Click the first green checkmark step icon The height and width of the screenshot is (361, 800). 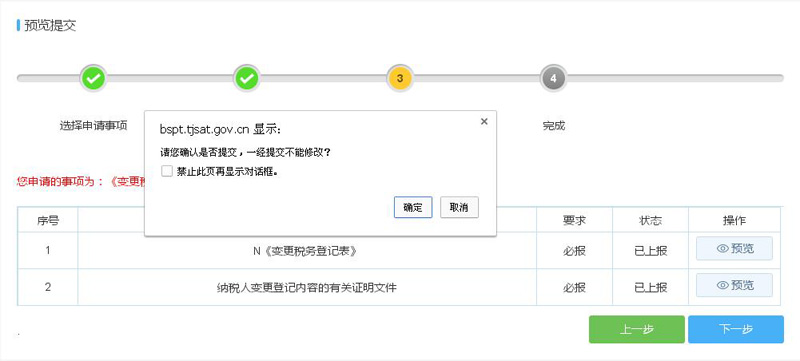pyautogui.click(x=93, y=79)
